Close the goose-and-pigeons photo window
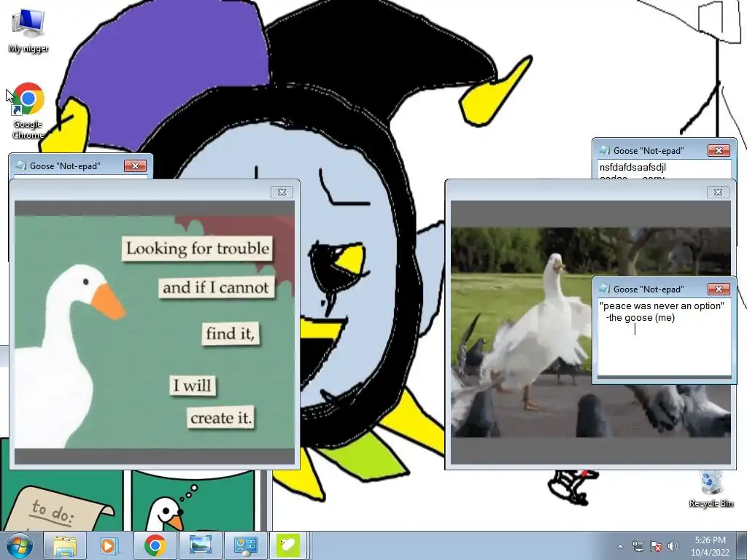 tap(718, 192)
